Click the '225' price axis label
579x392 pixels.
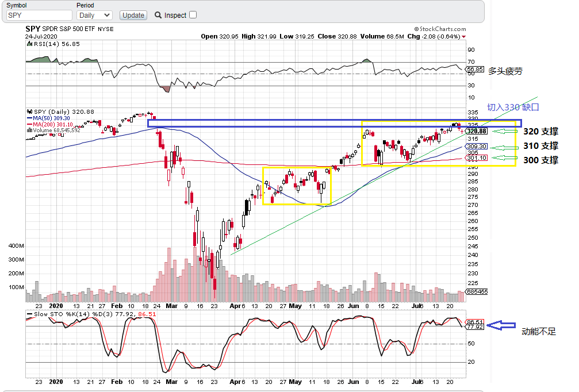click(x=473, y=283)
